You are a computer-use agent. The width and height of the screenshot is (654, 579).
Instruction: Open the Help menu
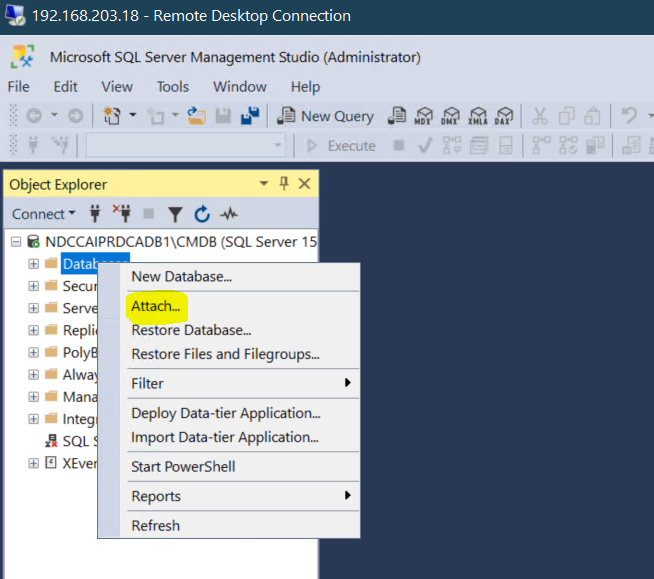click(305, 87)
